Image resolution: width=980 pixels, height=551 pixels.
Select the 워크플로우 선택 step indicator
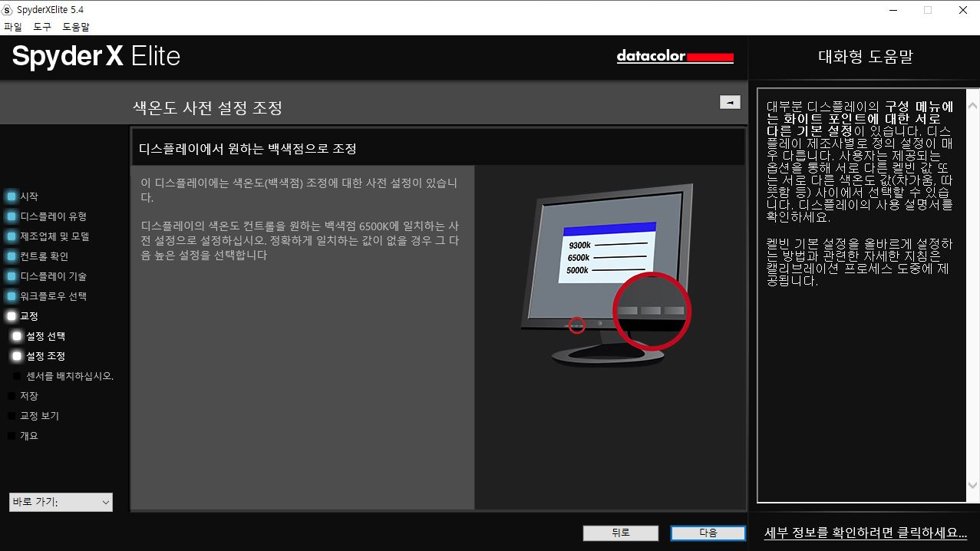[x=12, y=296]
